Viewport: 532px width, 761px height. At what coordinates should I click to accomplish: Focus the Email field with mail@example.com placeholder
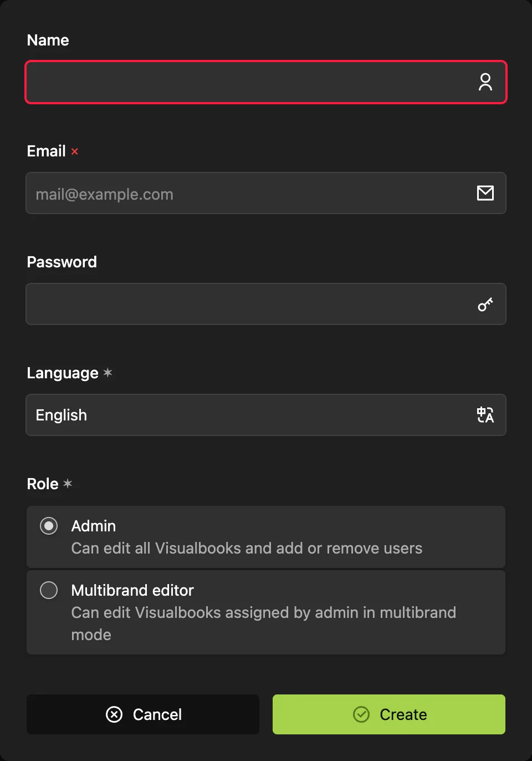[x=266, y=193]
